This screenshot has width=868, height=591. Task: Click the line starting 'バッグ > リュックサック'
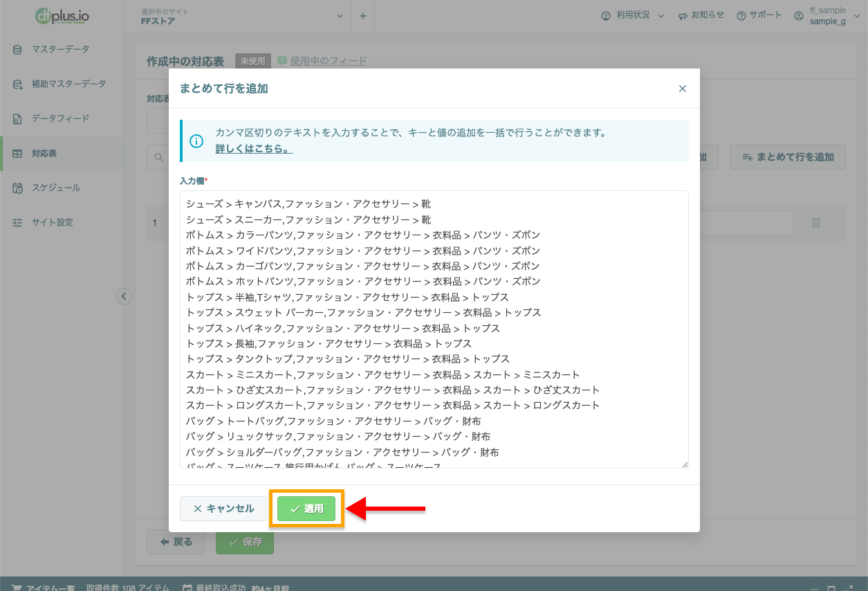pos(338,436)
